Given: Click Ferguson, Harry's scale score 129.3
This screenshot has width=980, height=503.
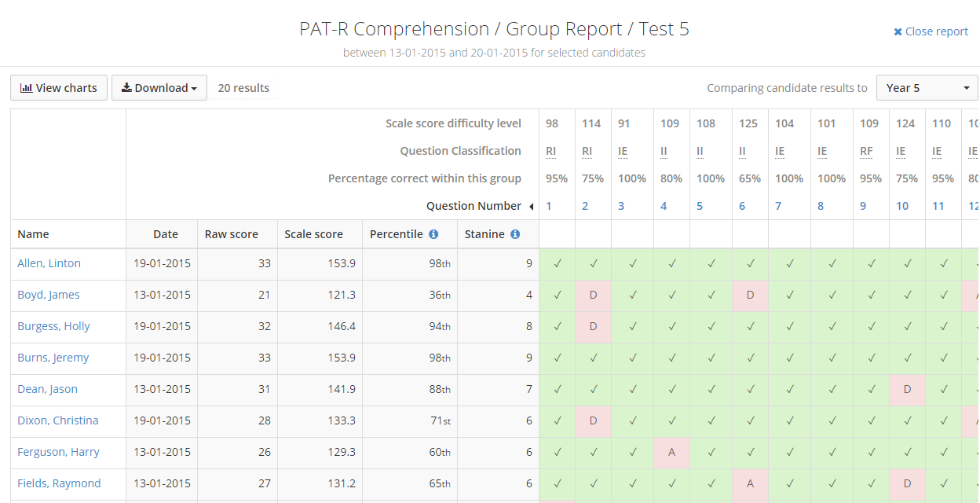Looking at the screenshot, I should (x=342, y=452).
